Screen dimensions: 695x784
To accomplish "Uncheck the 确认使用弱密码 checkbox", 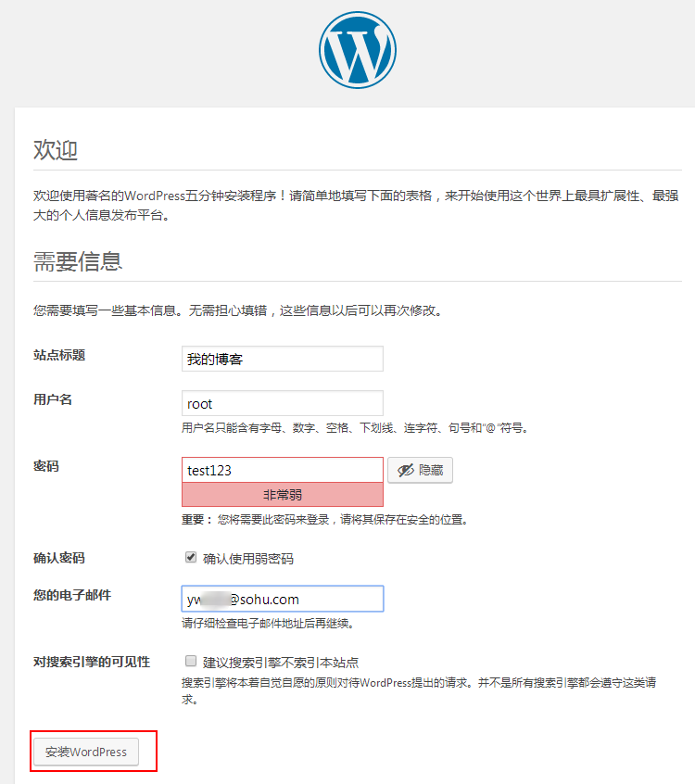I will click(x=191, y=557).
